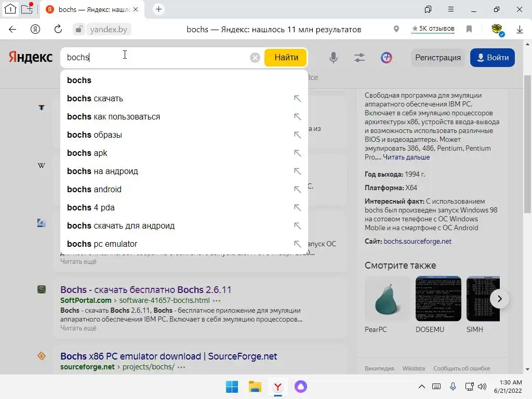Open search settings sliders icon
The width and height of the screenshot is (532, 399).
tap(360, 58)
